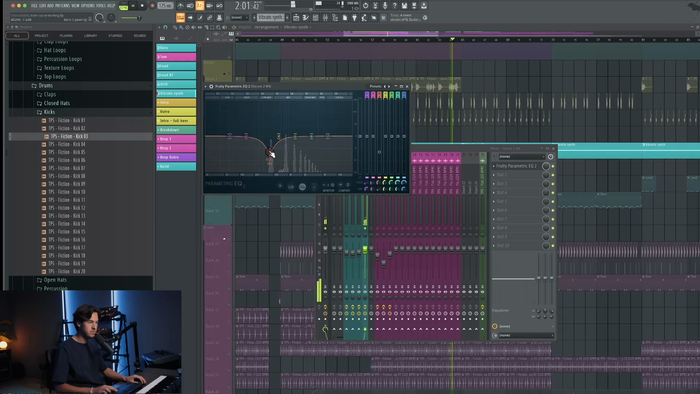Open EQ plugin options gear icon
This screenshot has height=394, width=700.
pos(211,86)
